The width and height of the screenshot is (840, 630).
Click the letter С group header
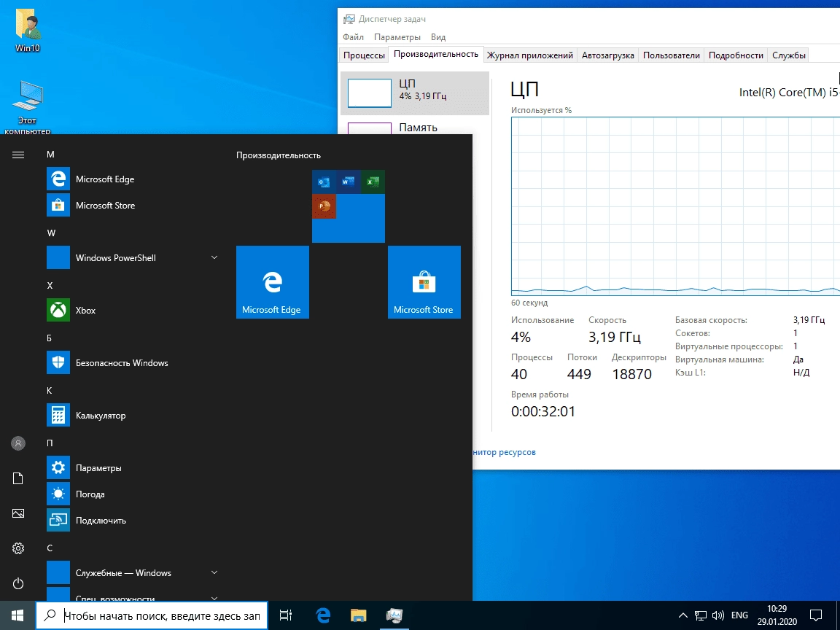50,548
